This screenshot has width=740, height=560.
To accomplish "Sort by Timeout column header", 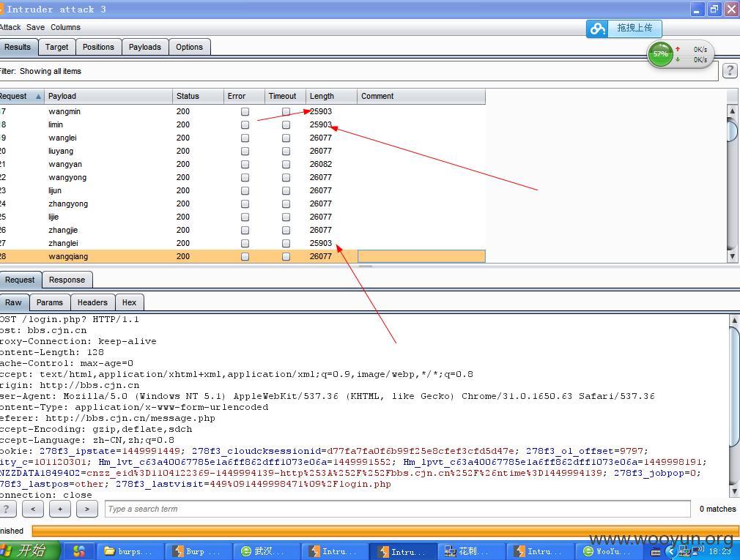I will pos(285,96).
